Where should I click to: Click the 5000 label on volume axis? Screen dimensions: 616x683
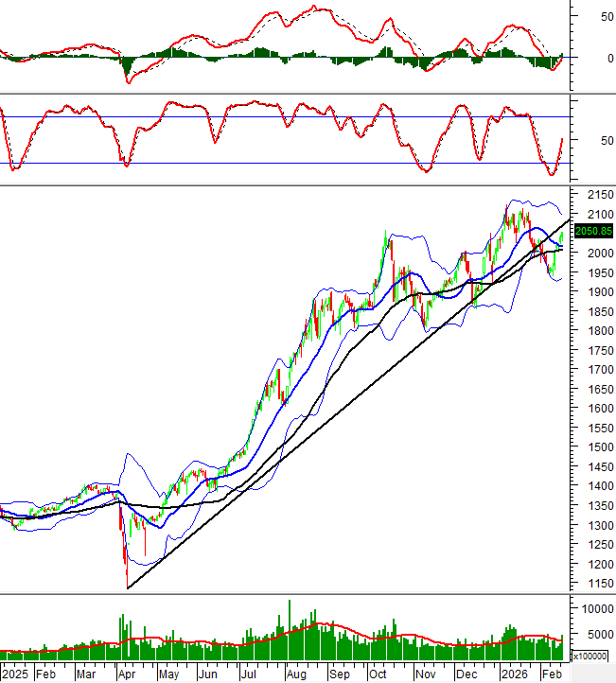593,634
